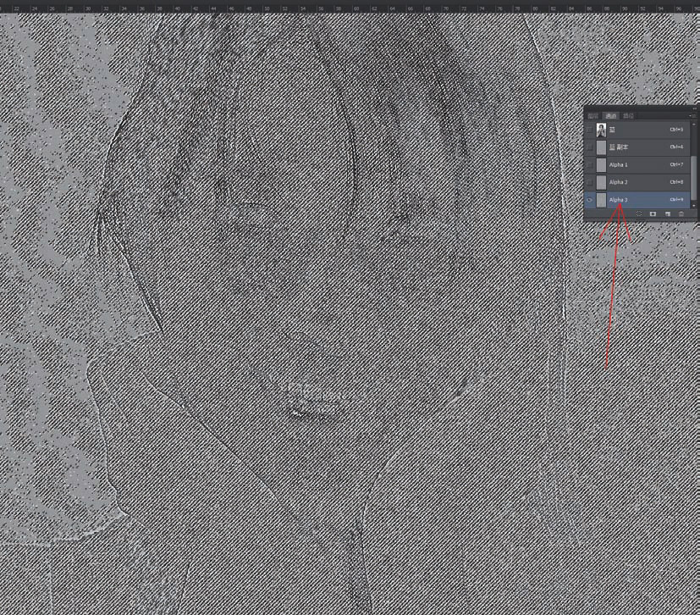Select the Channels tab
The height and width of the screenshot is (615, 700).
[609, 115]
